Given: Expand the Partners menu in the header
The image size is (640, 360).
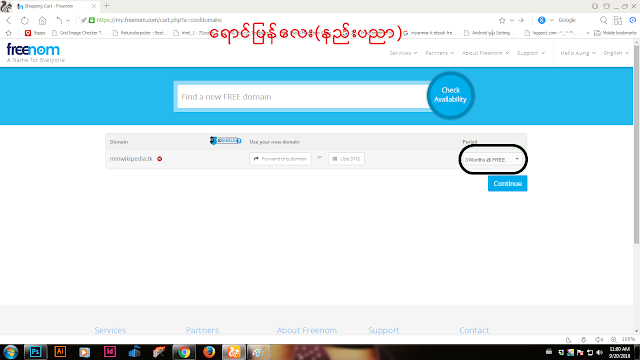Looking at the screenshot, I should click(x=440, y=53).
